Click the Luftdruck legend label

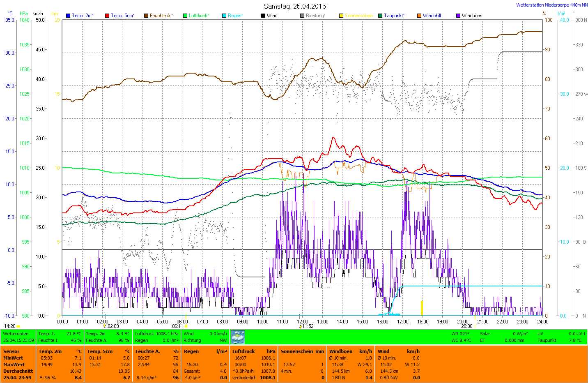(199, 16)
